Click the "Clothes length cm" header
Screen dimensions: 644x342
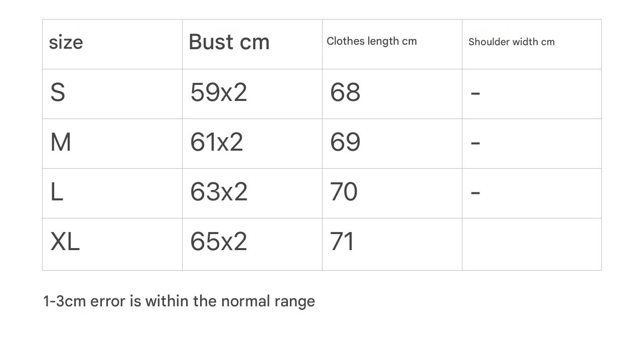[372, 41]
